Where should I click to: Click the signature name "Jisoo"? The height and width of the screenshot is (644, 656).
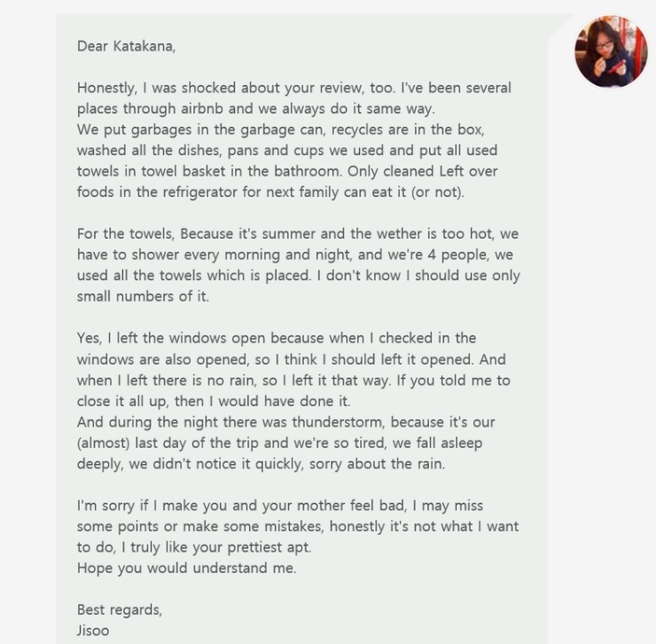point(94,631)
